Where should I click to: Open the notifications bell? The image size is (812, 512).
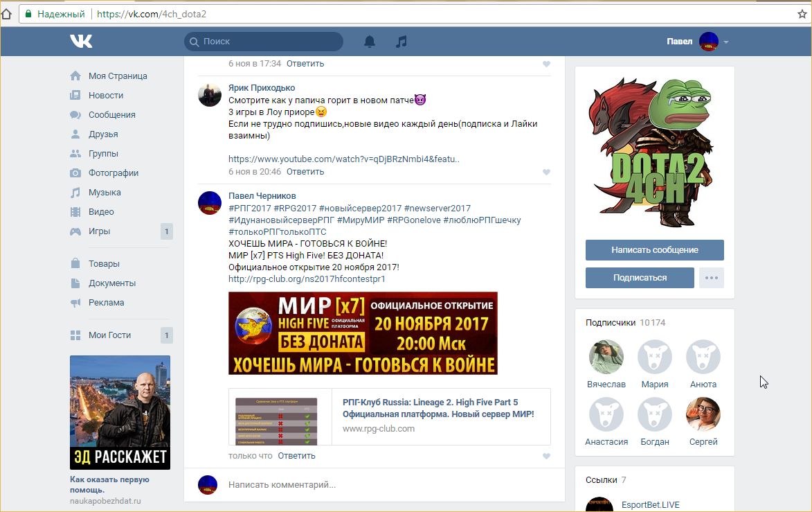[x=369, y=42]
